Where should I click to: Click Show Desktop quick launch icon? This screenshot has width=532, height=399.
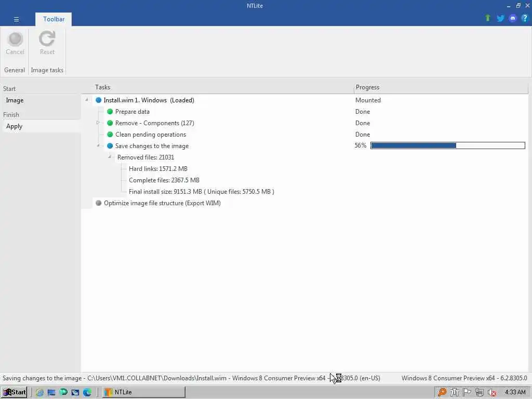[x=51, y=393]
